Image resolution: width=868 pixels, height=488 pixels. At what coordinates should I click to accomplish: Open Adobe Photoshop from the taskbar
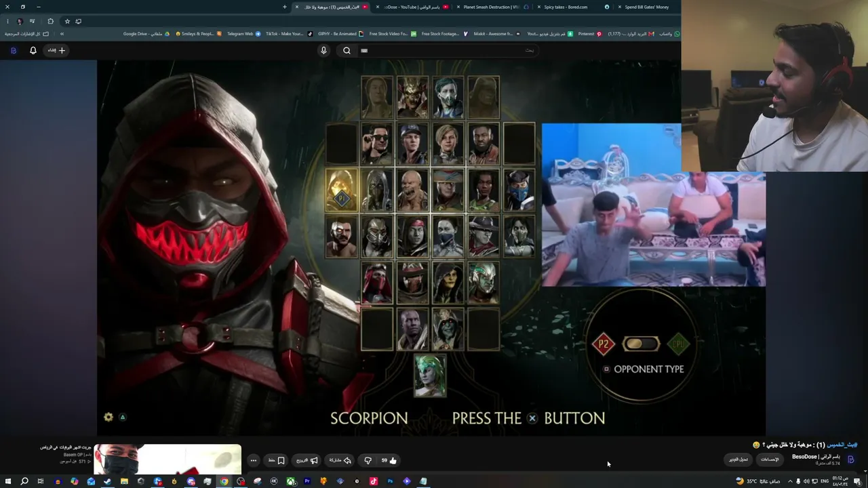point(390,481)
